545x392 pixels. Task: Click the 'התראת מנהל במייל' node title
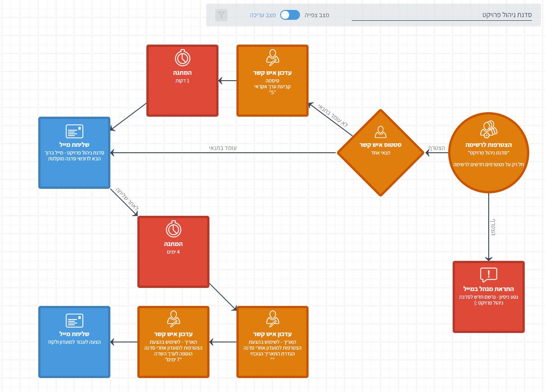(x=489, y=289)
